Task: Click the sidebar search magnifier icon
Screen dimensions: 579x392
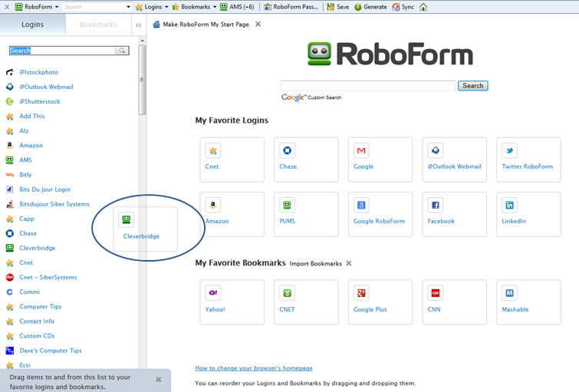Action: click(122, 51)
